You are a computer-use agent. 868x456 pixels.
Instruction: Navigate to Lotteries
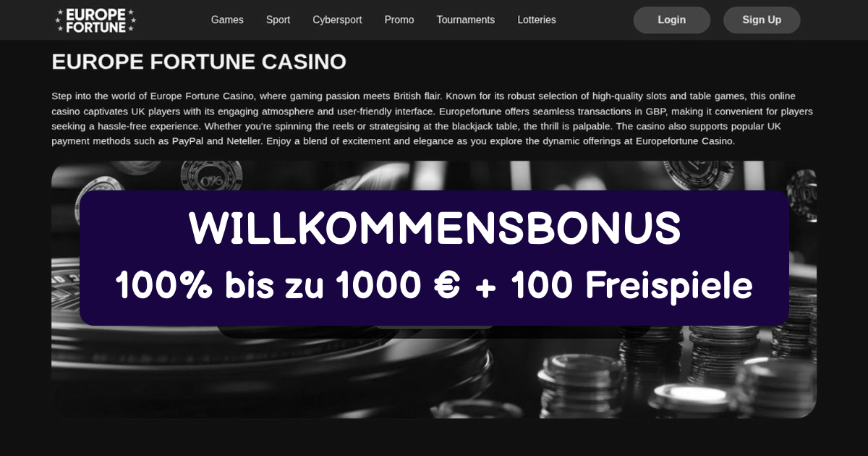click(x=537, y=20)
